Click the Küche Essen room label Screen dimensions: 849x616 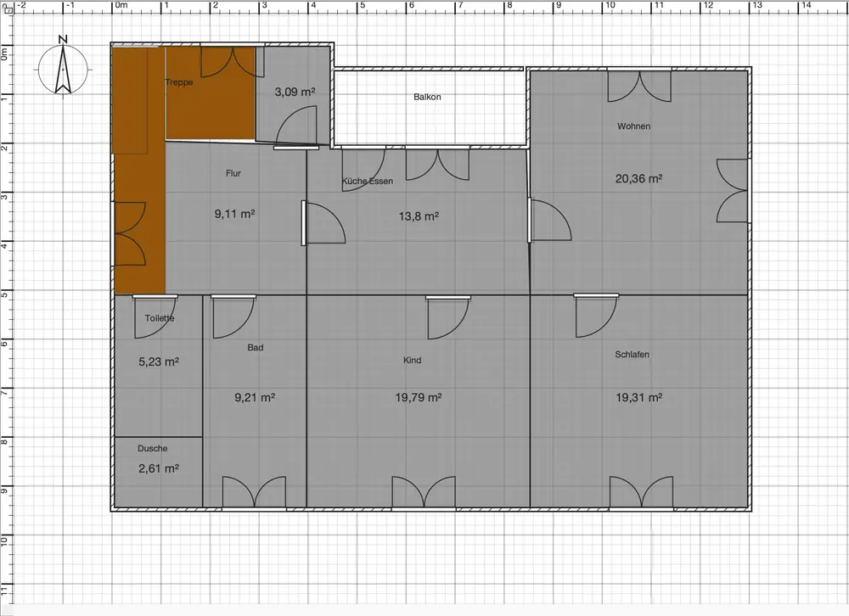click(x=367, y=182)
